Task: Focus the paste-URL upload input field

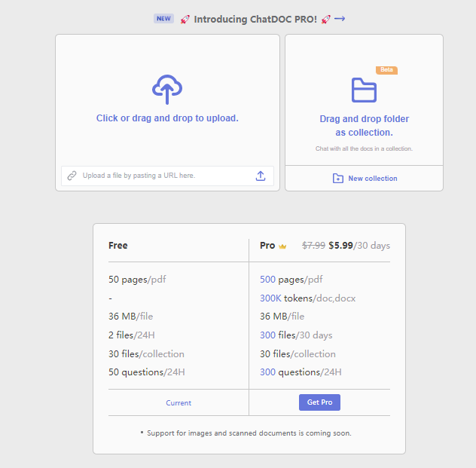Action: (167, 176)
